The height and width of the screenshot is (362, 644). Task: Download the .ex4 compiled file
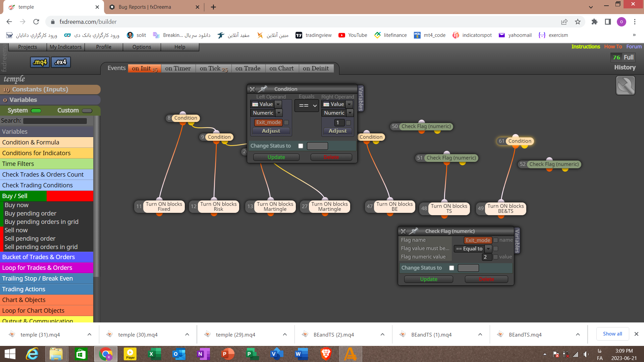[x=61, y=62]
